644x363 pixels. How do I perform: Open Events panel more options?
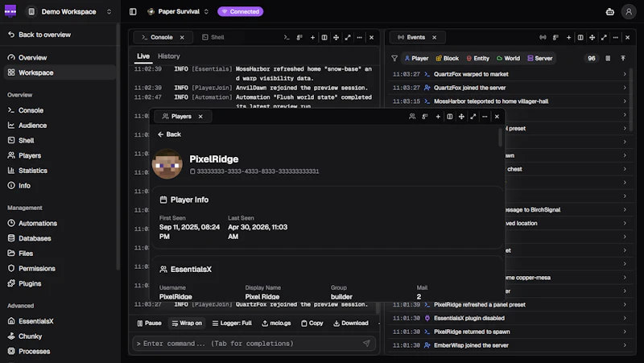point(615,37)
